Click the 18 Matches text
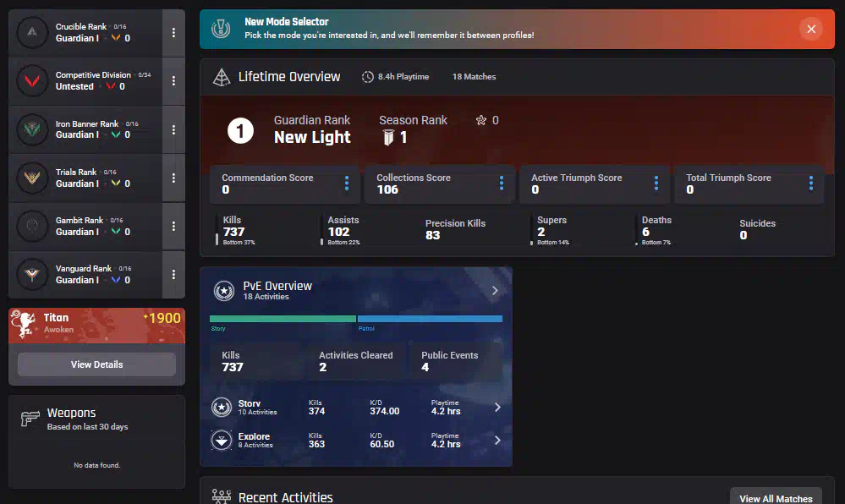Viewport: 845px width, 504px height. click(x=475, y=77)
